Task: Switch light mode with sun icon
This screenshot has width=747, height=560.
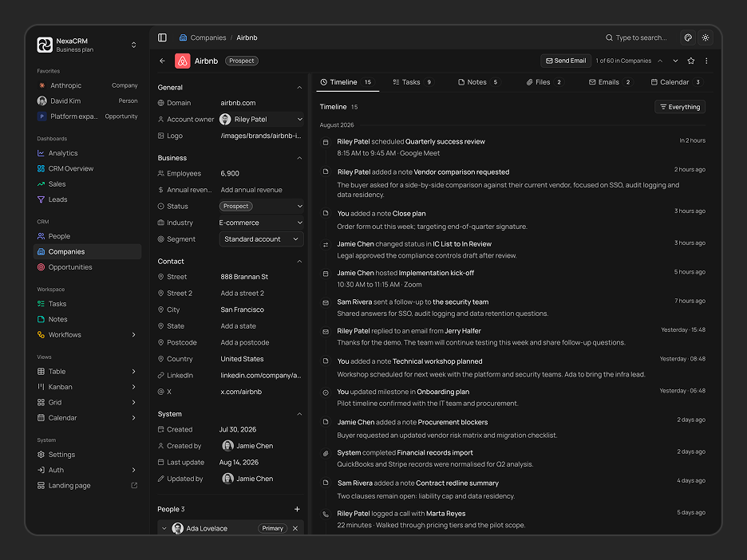Action: pyautogui.click(x=705, y=37)
